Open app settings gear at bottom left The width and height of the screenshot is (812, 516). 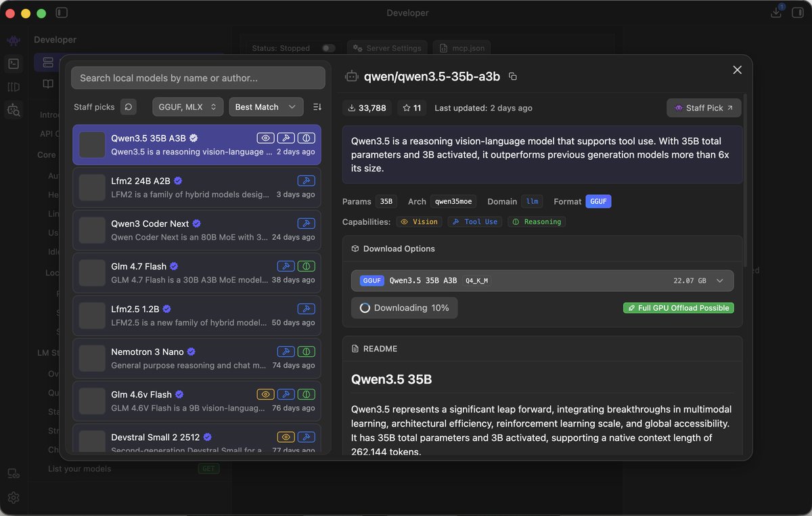[14, 498]
